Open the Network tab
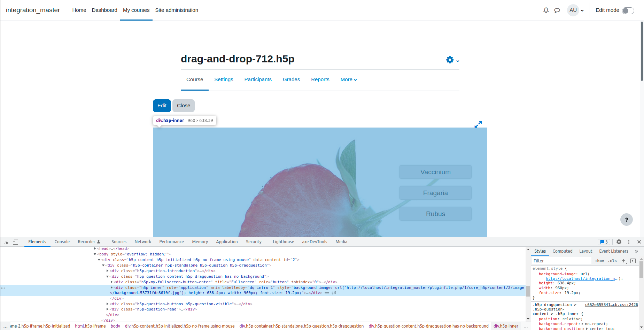644x330 pixels. pos(143,242)
